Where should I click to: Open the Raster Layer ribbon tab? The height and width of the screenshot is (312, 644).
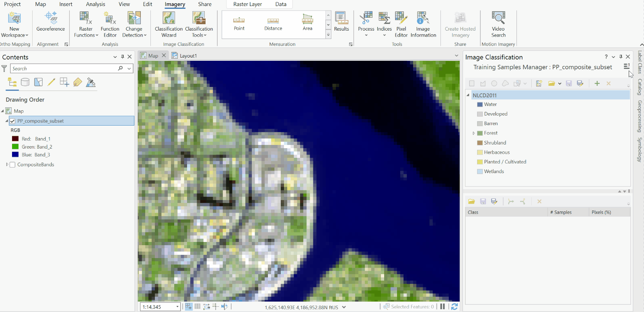[247, 4]
